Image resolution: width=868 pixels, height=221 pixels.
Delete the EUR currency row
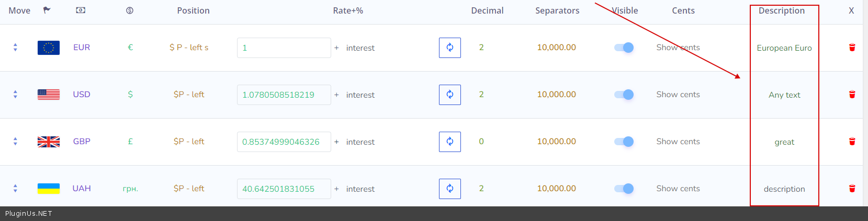point(852,48)
